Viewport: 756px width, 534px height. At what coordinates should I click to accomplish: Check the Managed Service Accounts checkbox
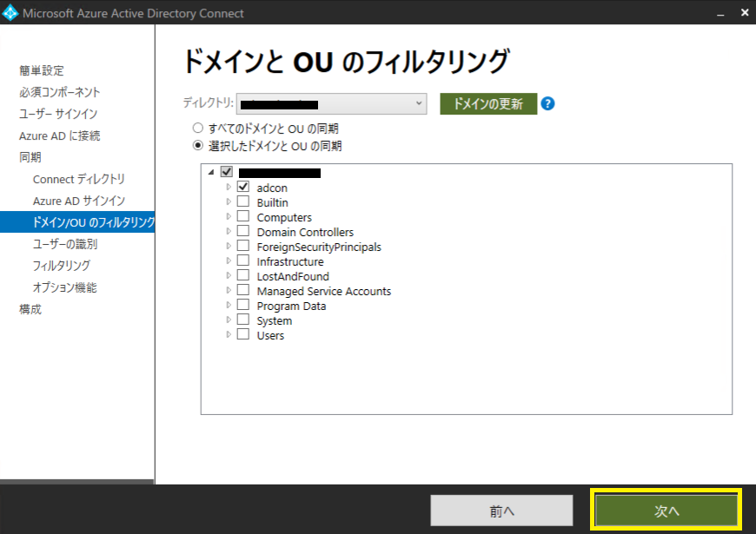coord(243,290)
